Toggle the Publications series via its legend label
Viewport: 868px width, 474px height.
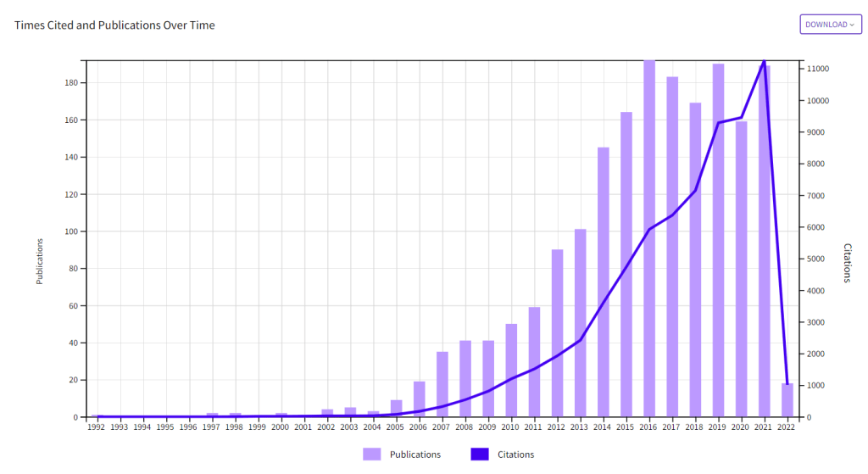[415, 454]
